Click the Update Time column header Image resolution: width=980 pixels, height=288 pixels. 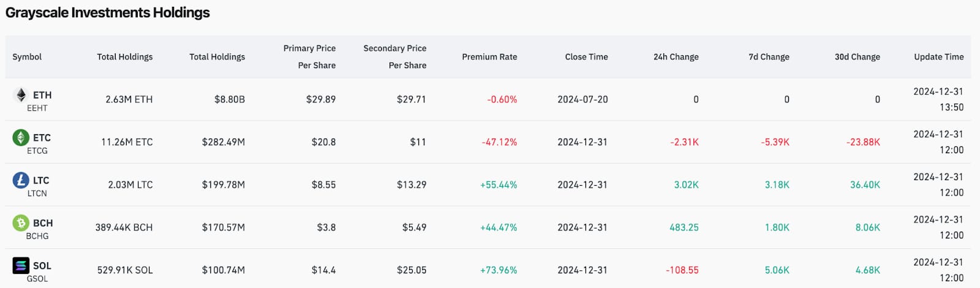939,56
